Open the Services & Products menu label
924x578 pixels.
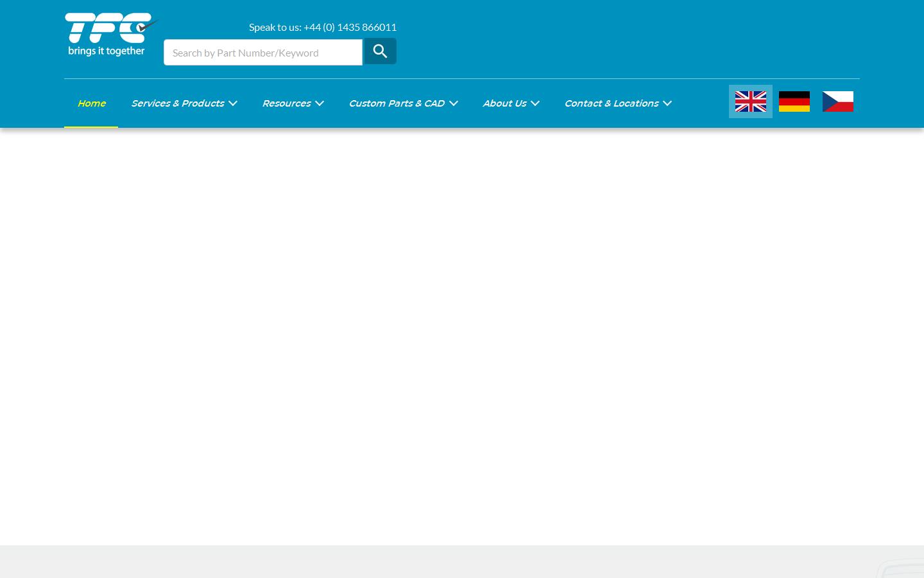[x=178, y=103]
